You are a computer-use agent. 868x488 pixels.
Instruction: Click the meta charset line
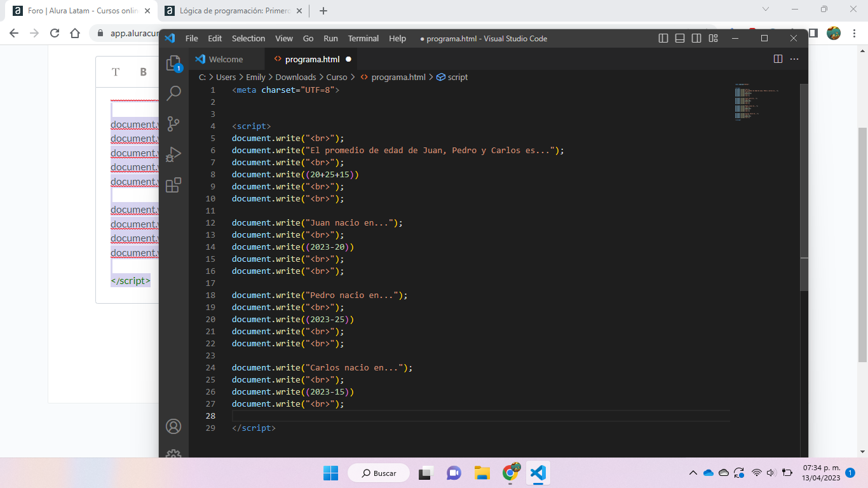click(x=286, y=90)
